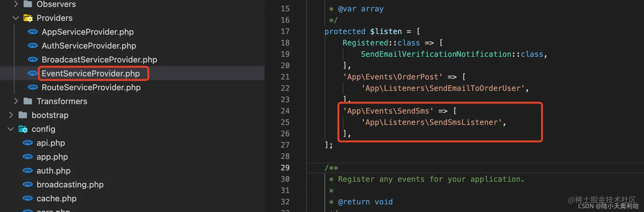The width and height of the screenshot is (644, 212).
Task: Click PHP icon beside EventServiceProvider.php
Action: pyautogui.click(x=33, y=73)
